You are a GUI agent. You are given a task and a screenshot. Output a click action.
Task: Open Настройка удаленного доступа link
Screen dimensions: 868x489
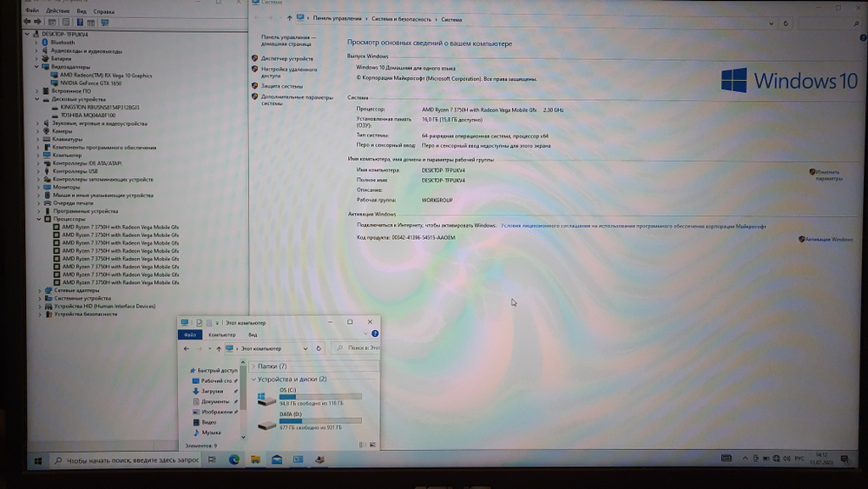[289, 73]
